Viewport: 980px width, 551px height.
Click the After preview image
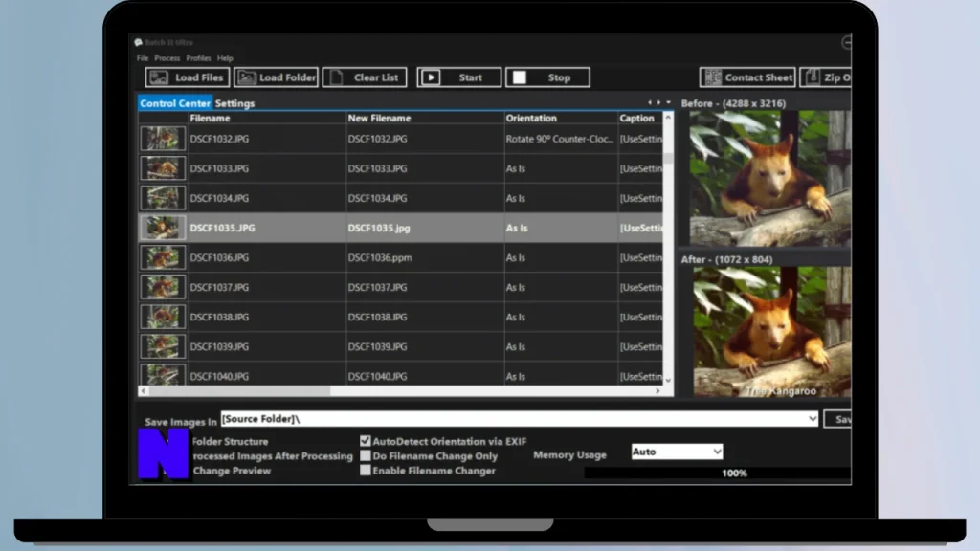772,332
